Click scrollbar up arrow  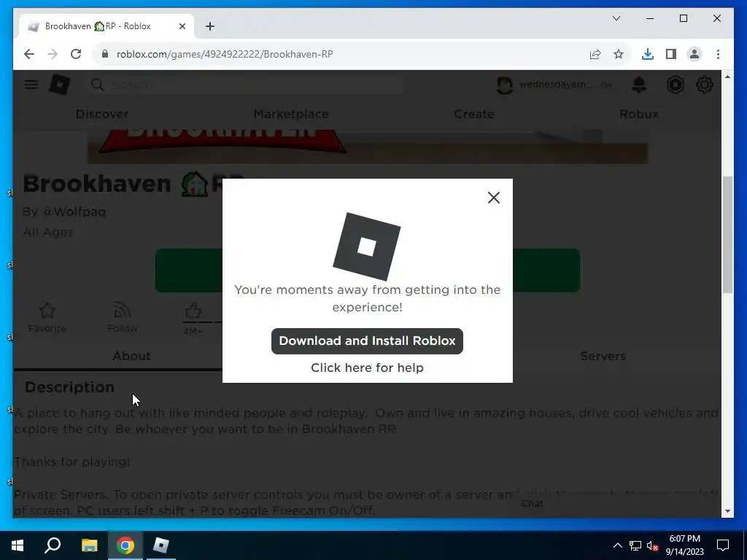(x=727, y=77)
